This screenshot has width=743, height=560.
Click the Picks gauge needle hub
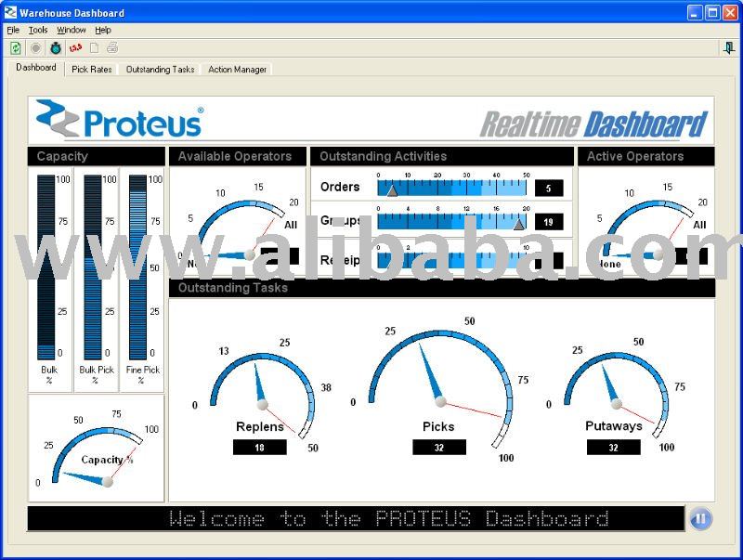tap(440, 402)
